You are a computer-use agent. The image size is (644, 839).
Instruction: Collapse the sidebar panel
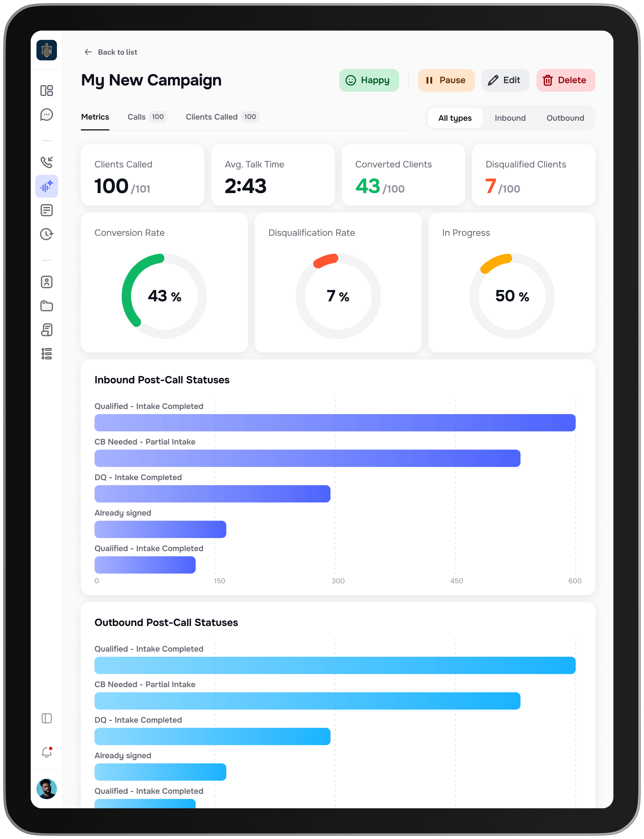pos(47,718)
